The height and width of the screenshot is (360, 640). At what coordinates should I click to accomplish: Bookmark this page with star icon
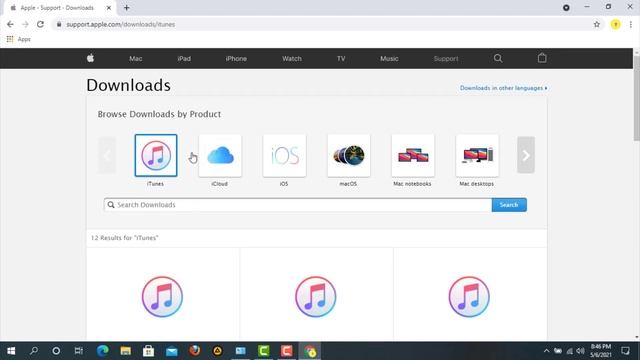tap(597, 24)
